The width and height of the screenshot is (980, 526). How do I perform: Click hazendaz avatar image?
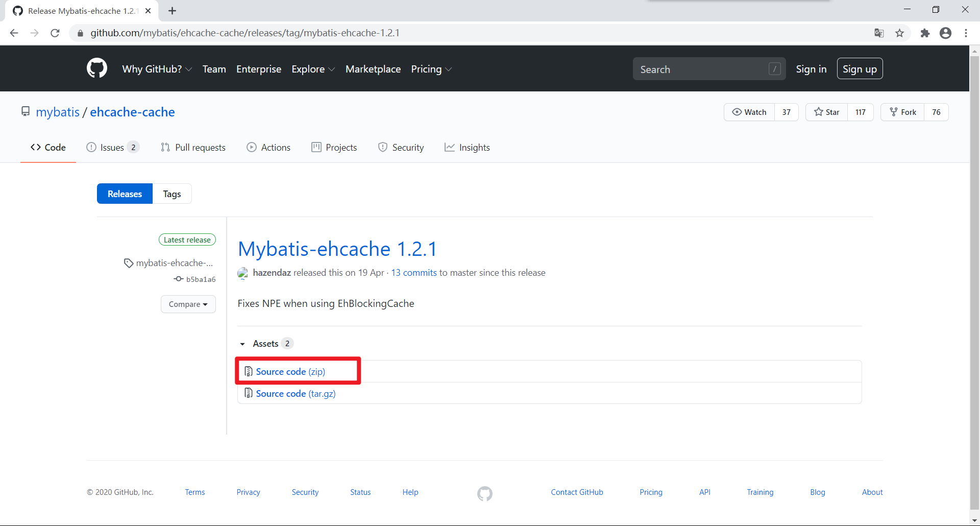tap(243, 273)
